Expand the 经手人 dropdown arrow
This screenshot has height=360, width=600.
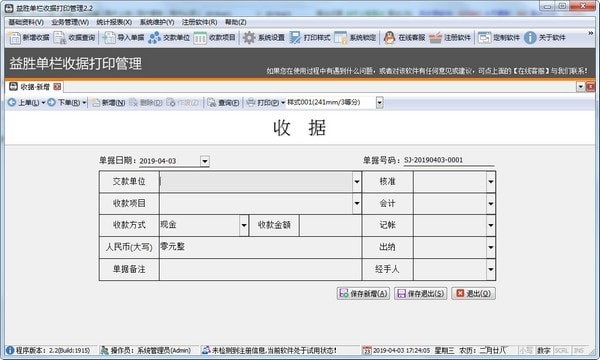[491, 269]
